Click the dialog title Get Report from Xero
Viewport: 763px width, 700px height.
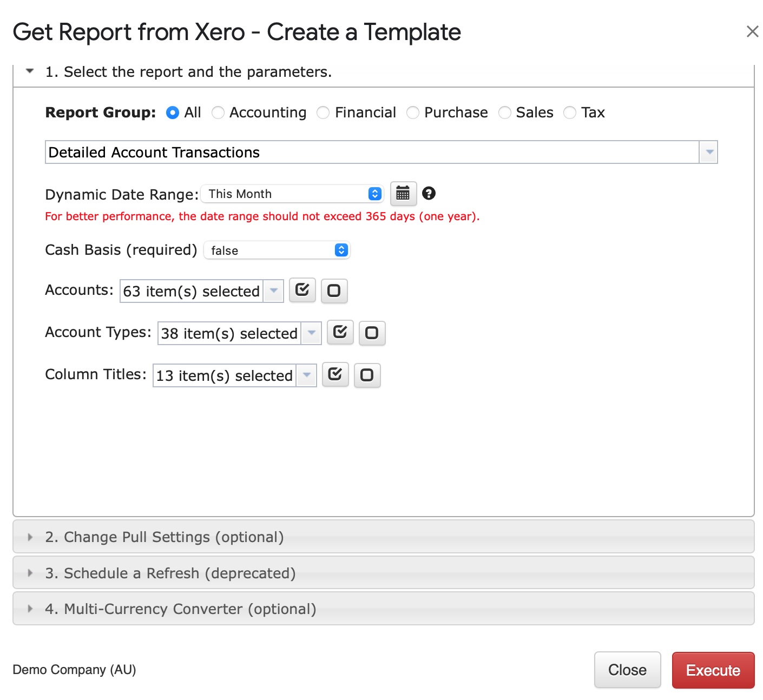pyautogui.click(x=237, y=32)
